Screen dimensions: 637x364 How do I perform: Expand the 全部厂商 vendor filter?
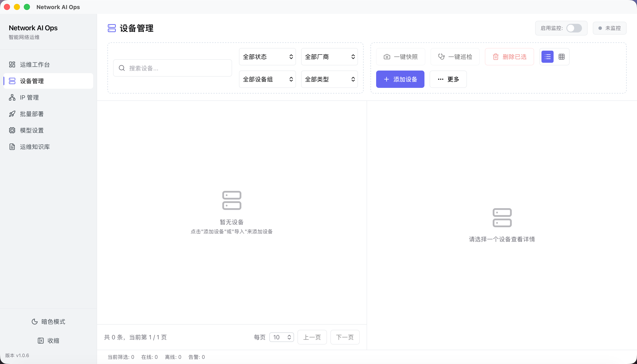coord(329,57)
